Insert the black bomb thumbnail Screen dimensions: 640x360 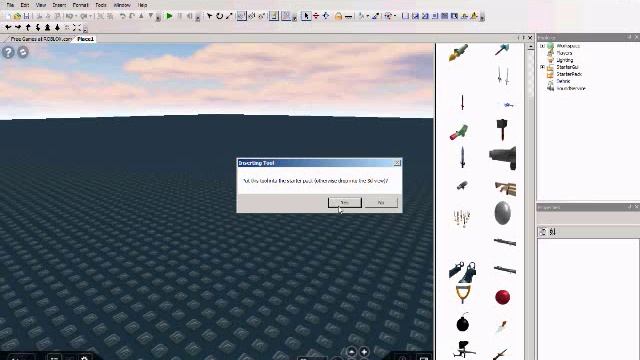pyautogui.click(x=462, y=323)
